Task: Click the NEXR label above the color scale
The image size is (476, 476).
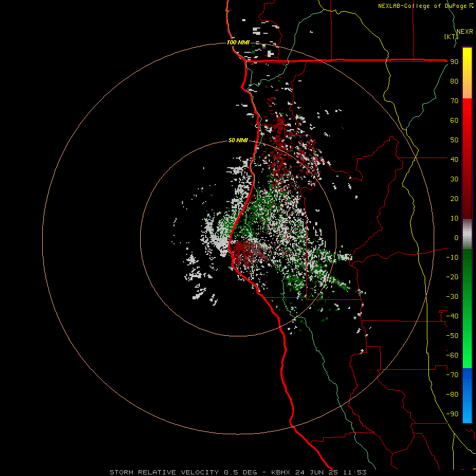Action: (x=465, y=32)
